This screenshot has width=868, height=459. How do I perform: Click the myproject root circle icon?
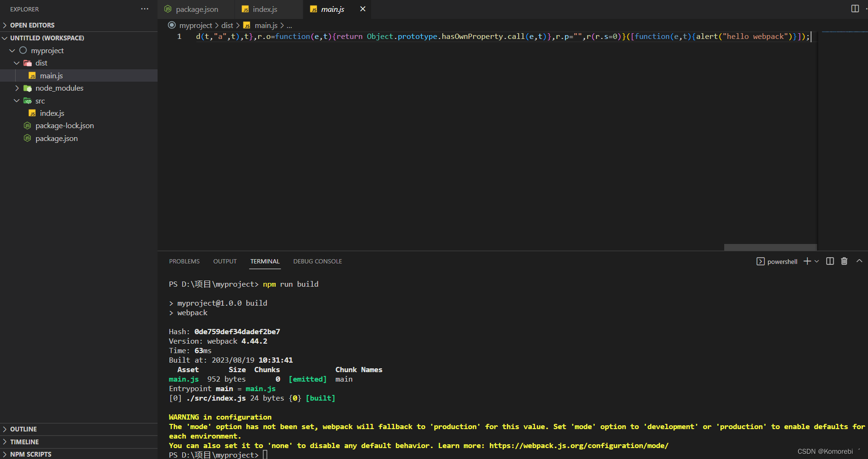pos(23,50)
